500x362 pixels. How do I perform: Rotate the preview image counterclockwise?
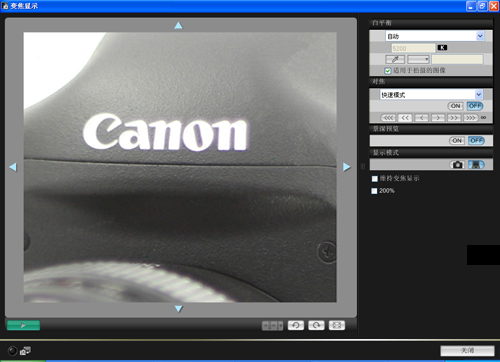tap(296, 325)
